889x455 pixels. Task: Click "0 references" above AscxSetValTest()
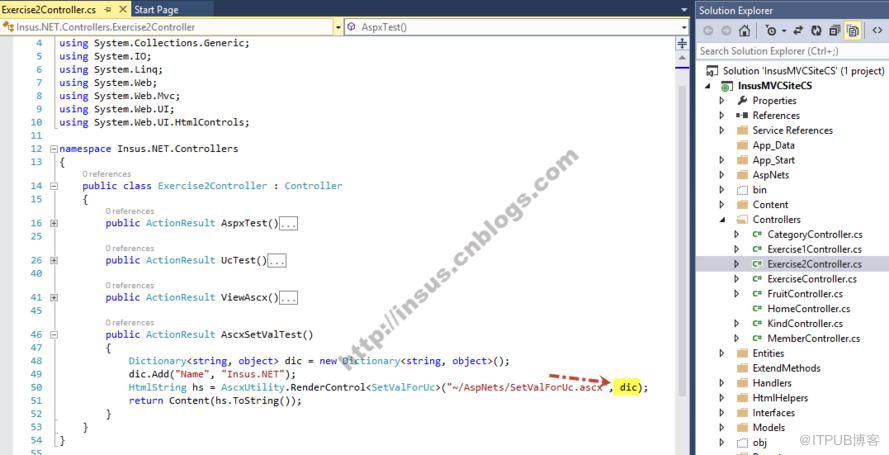(129, 323)
